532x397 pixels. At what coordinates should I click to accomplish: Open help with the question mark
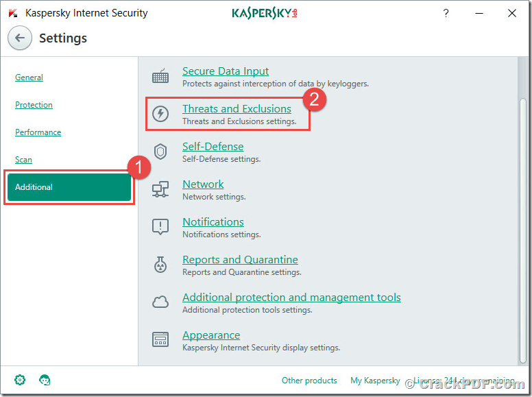click(446, 13)
